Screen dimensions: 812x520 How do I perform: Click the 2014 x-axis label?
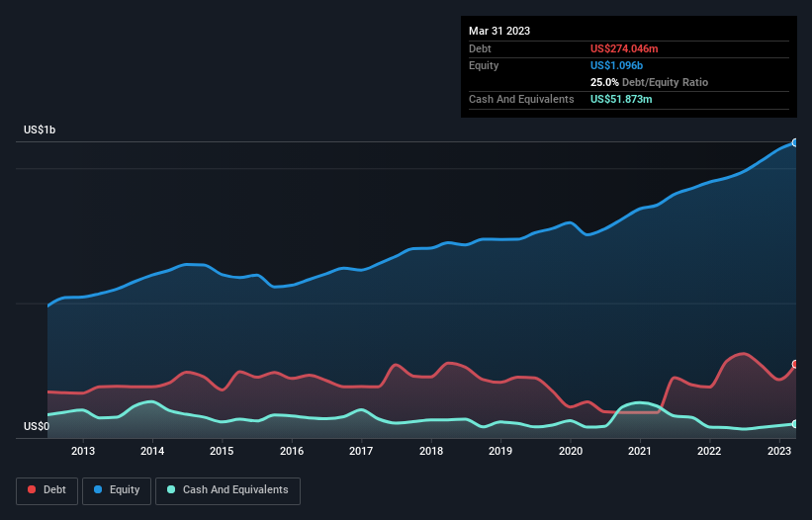(152, 451)
